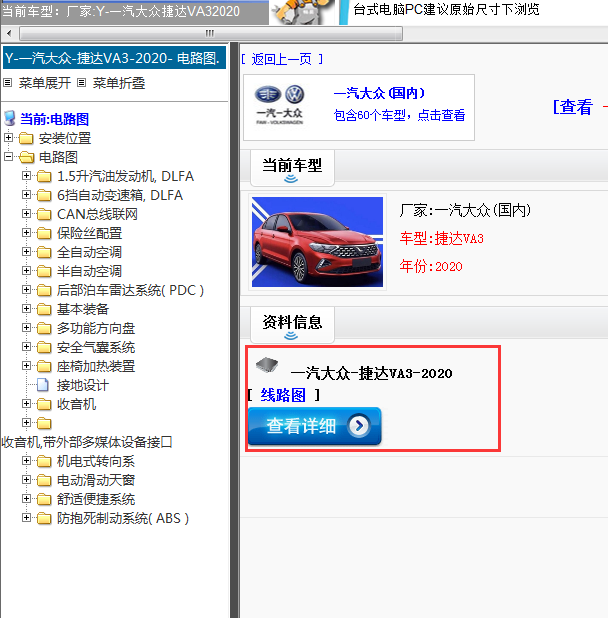
Task: Expand the 安装位置 tree node
Action: tap(8, 138)
